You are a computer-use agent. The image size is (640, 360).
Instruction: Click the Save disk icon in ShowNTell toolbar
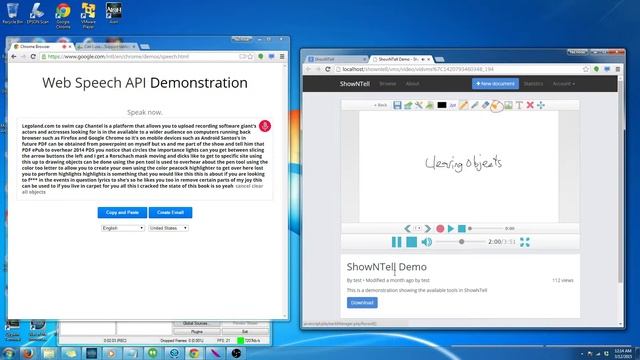click(x=397, y=105)
